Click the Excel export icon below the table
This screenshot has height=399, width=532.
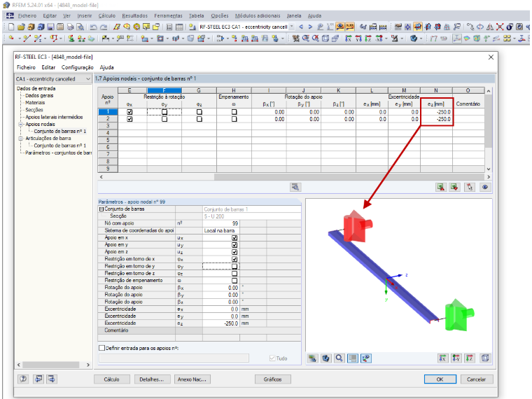[441, 188]
